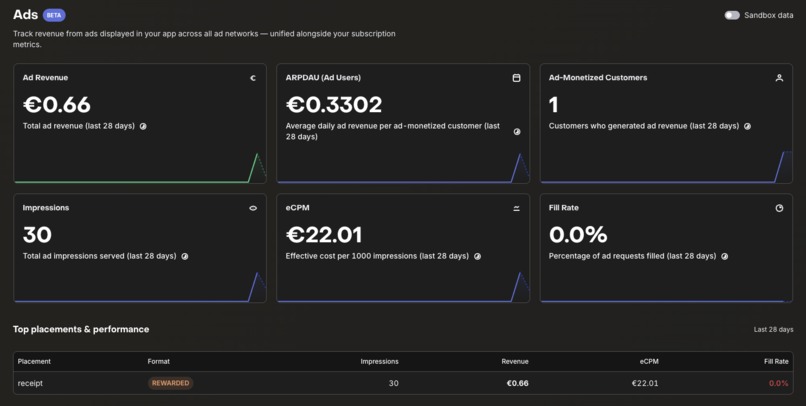Click the trend icon on eCPM card
The image size is (806, 406).
pyautogui.click(x=517, y=208)
